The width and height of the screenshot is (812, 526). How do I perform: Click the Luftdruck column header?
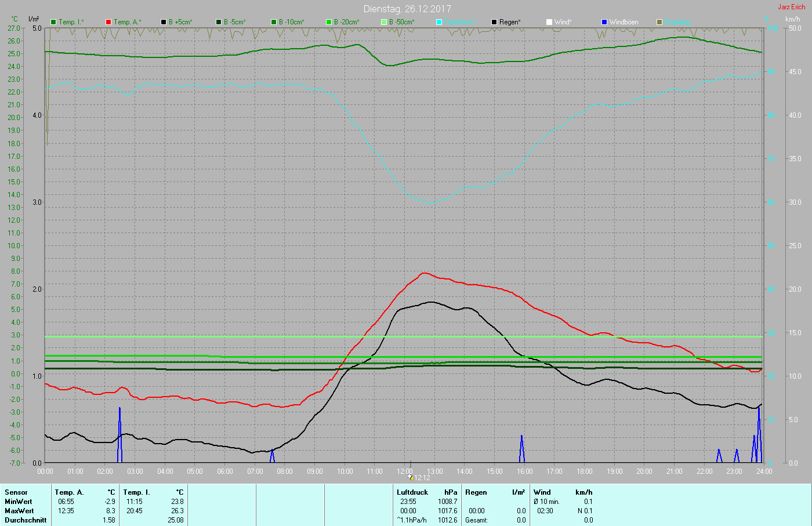[412, 492]
